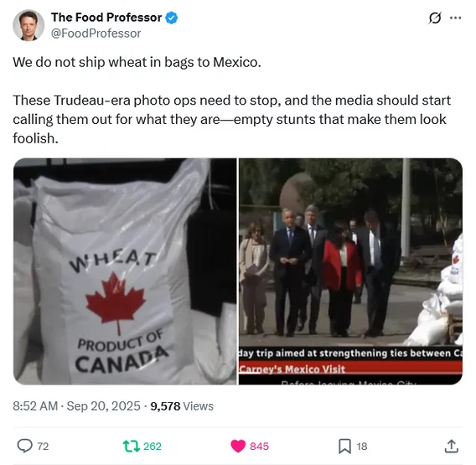Unlike the post via pink heart

(238, 446)
